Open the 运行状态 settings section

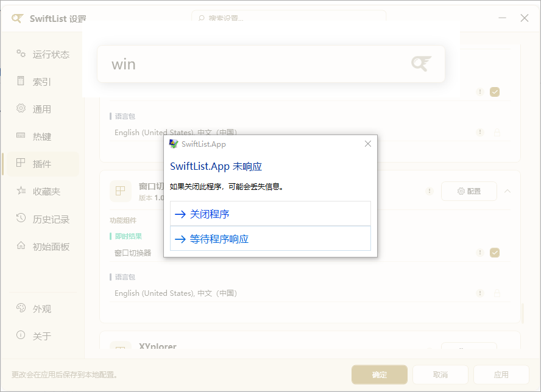43,54
